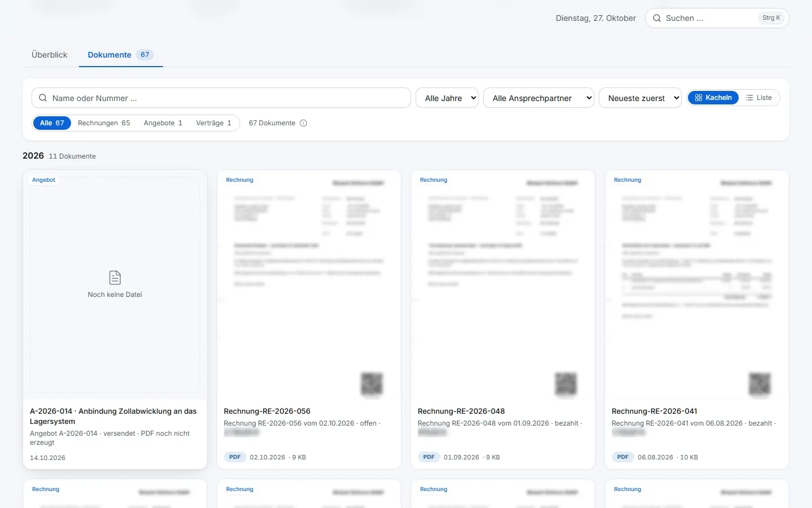Click the 11 Dokumente count text
The width and height of the screenshot is (812, 508).
(72, 156)
